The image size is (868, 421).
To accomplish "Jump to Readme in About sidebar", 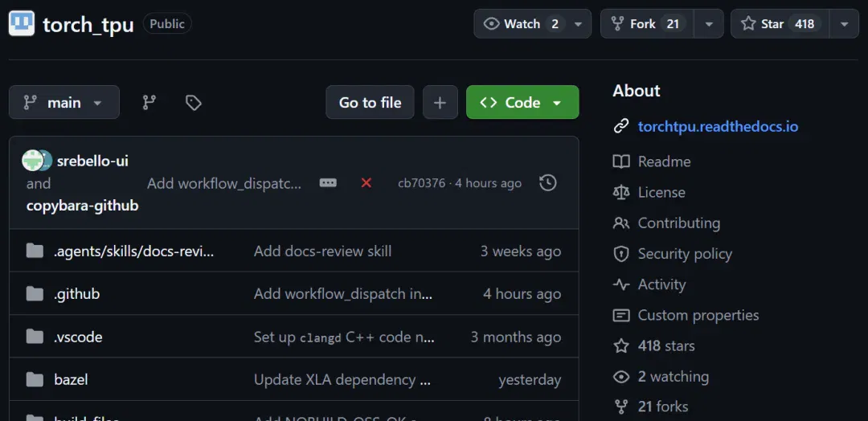I will click(665, 161).
